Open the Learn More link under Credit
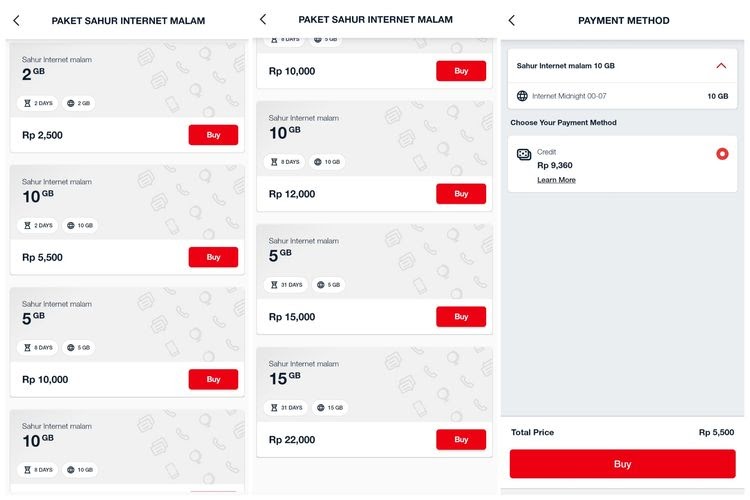This screenshot has height=500, width=750. click(556, 180)
